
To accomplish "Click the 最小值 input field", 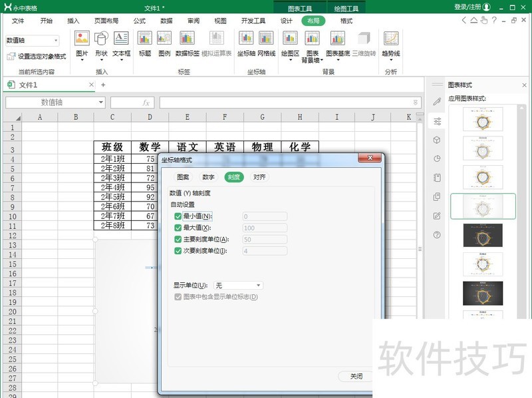I will (x=265, y=216).
